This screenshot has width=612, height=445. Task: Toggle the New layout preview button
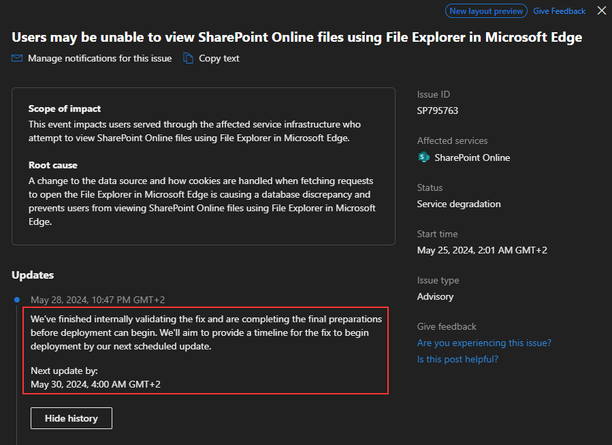tap(486, 11)
